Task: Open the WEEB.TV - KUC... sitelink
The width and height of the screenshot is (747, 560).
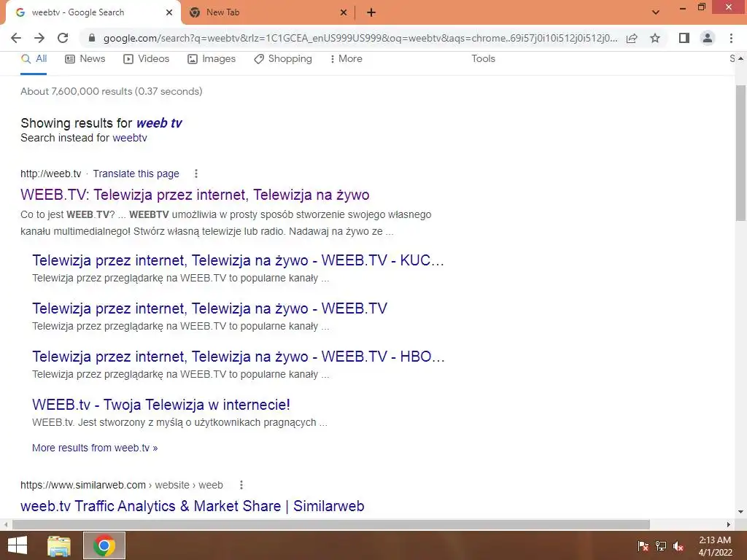Action: click(x=239, y=260)
